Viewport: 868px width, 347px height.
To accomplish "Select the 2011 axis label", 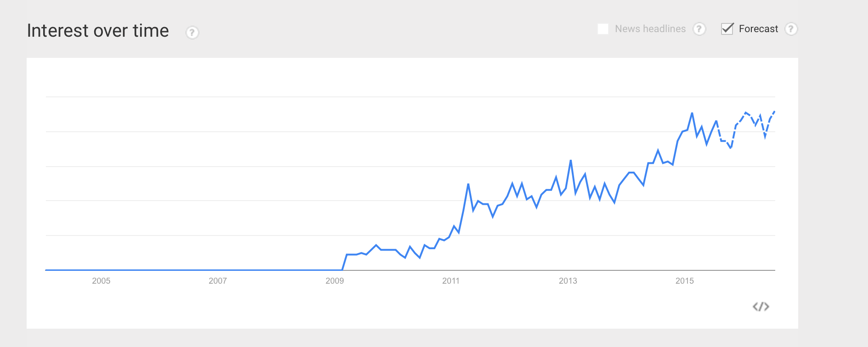I will click(x=451, y=281).
